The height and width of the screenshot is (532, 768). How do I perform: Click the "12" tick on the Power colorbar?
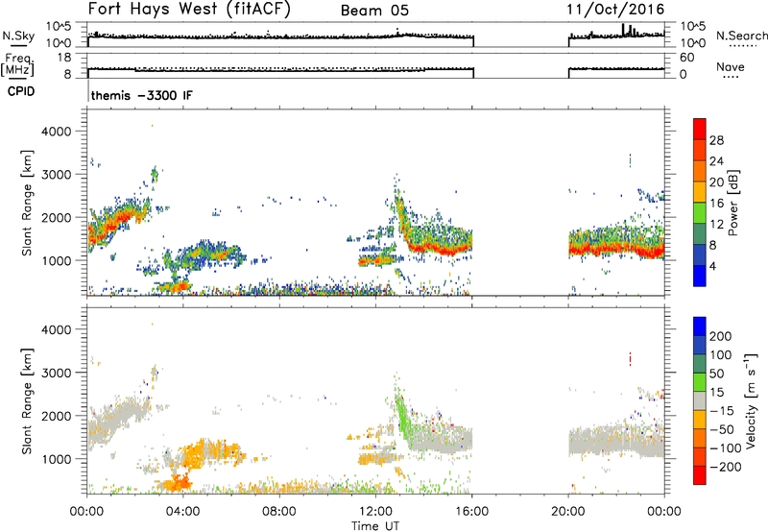716,225
